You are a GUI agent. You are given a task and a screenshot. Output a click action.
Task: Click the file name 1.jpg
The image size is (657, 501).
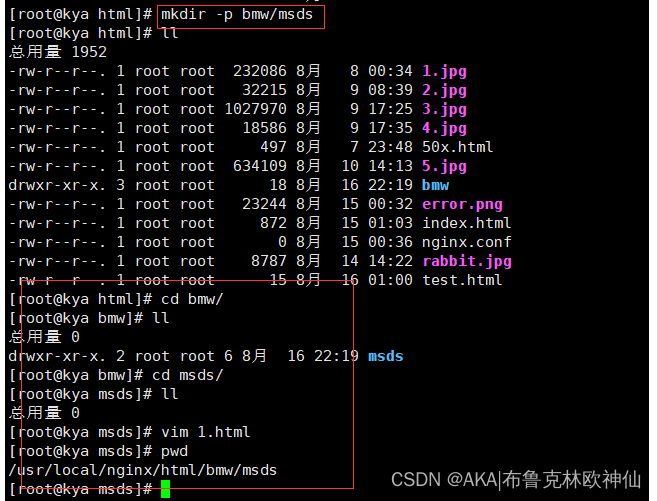point(444,72)
